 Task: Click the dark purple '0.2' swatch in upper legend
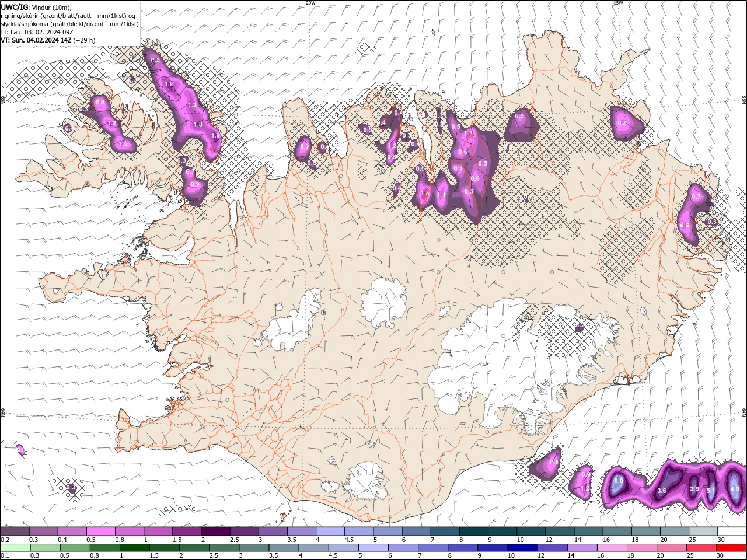coord(15,531)
